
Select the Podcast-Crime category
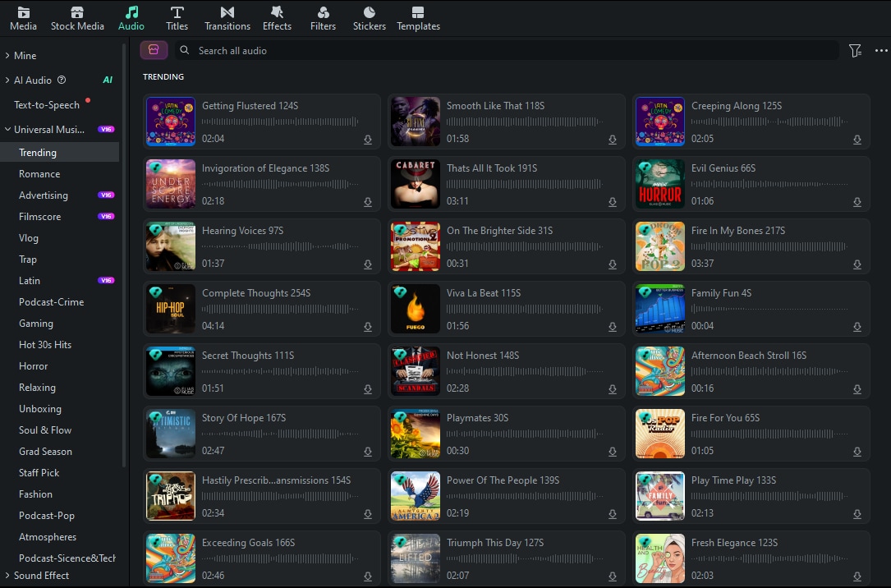[x=51, y=301]
